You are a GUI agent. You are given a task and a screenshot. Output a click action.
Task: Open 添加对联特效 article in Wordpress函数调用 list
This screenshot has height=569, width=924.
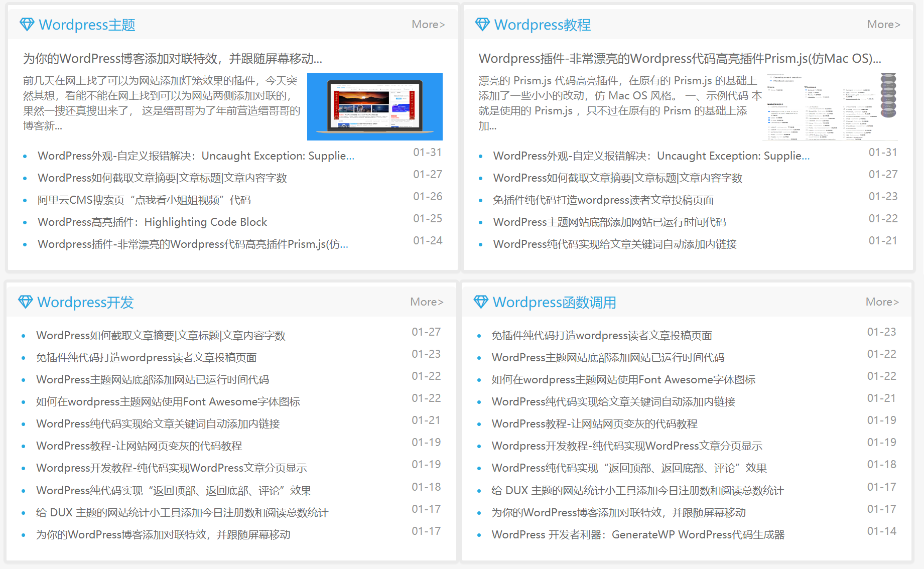[x=618, y=513]
